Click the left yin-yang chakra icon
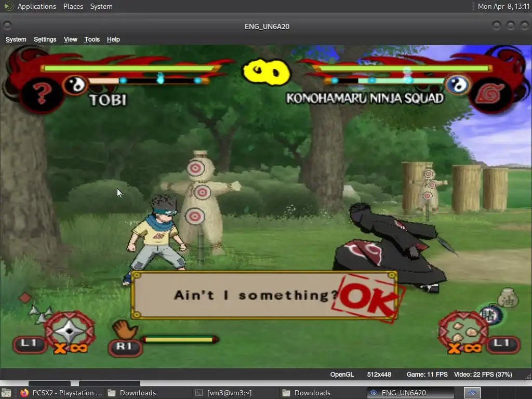Image resolution: width=532 pixels, height=399 pixels. 75,85
